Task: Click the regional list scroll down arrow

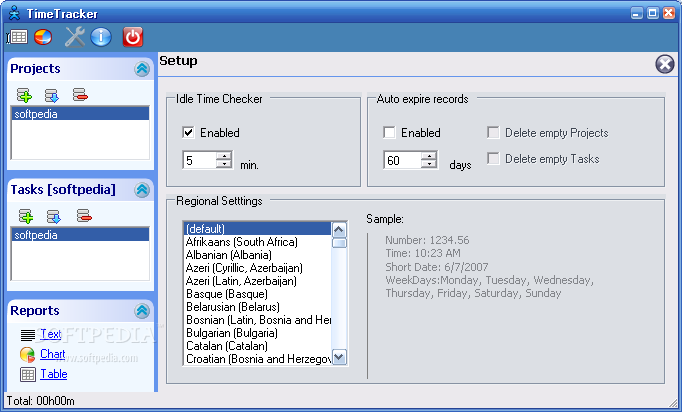Action: pyautogui.click(x=339, y=357)
